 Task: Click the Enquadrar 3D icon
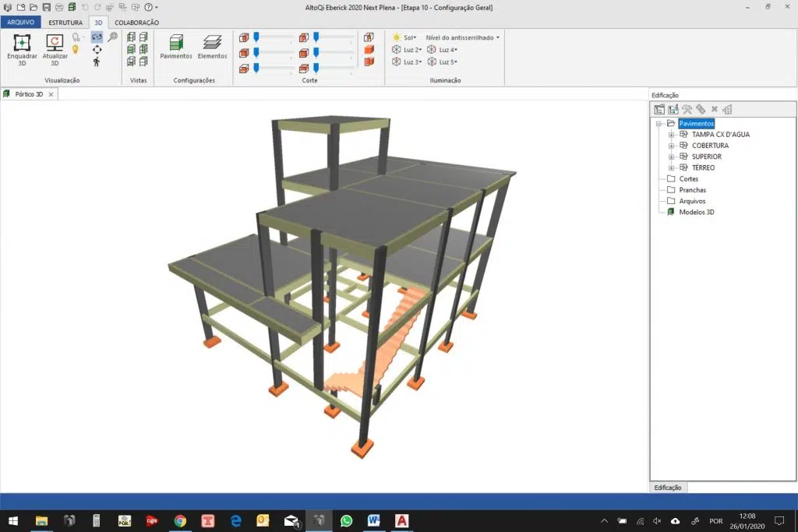pyautogui.click(x=22, y=44)
